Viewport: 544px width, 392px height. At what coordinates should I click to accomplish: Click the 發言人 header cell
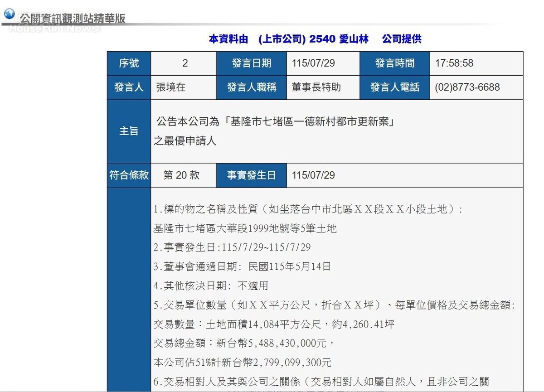pos(129,87)
